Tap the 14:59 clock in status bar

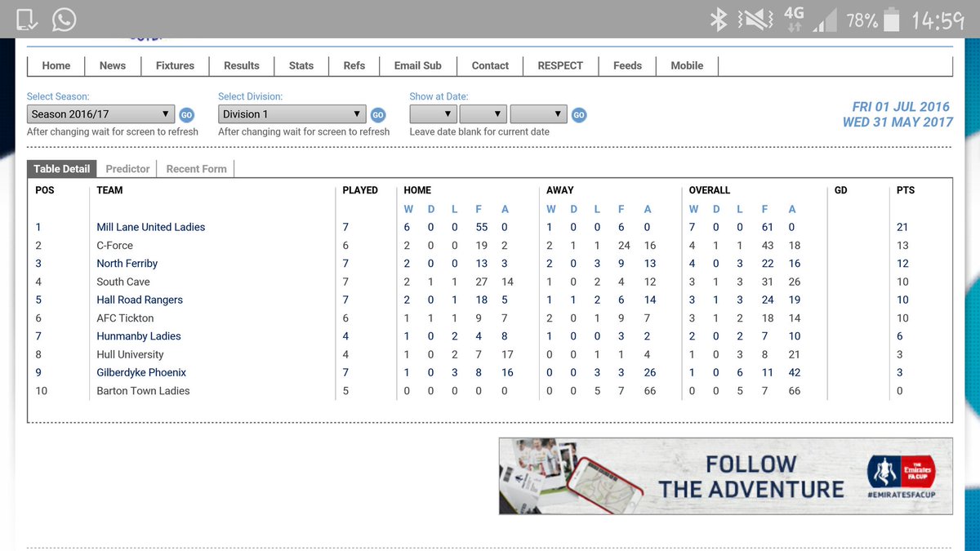pos(938,20)
